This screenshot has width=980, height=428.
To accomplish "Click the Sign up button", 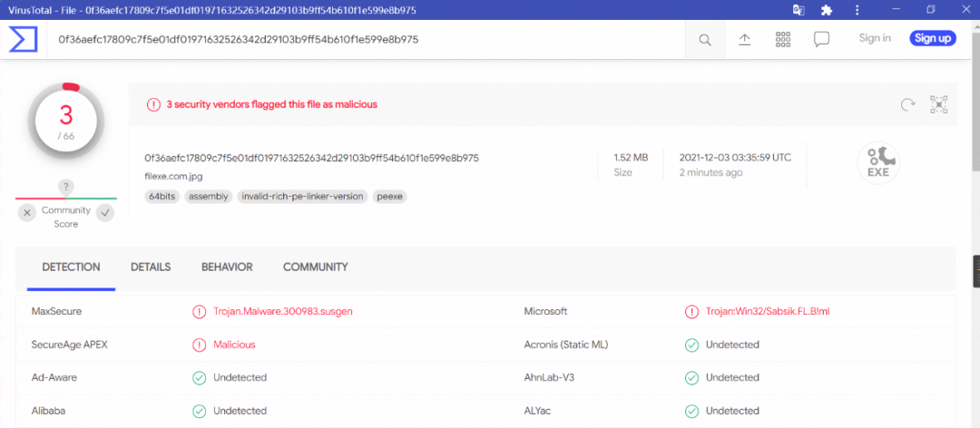I will pyautogui.click(x=933, y=38).
